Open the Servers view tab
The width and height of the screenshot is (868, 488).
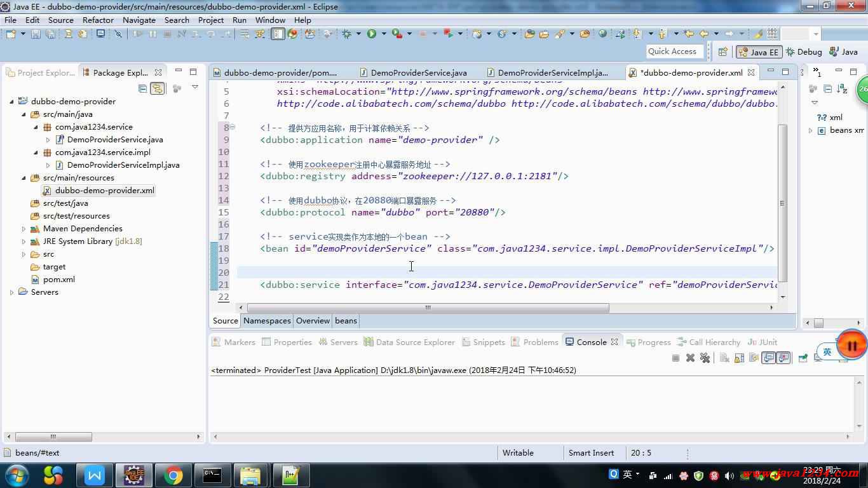337,342
